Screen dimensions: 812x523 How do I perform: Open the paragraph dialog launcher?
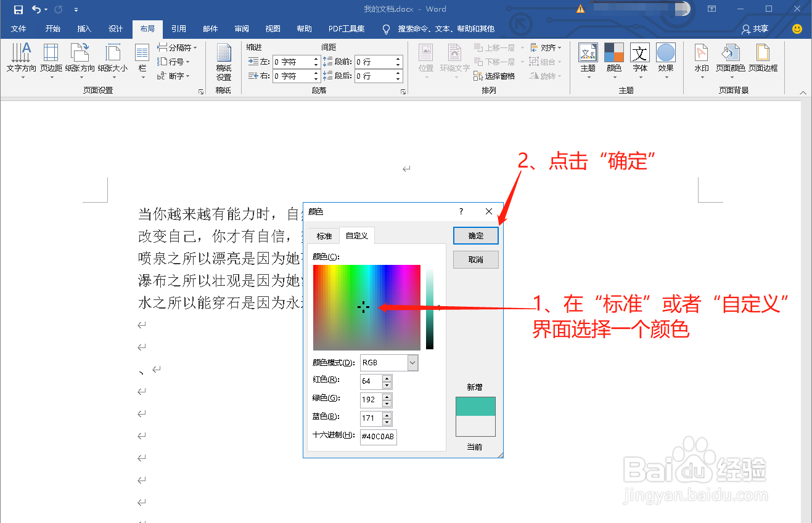[x=403, y=92]
